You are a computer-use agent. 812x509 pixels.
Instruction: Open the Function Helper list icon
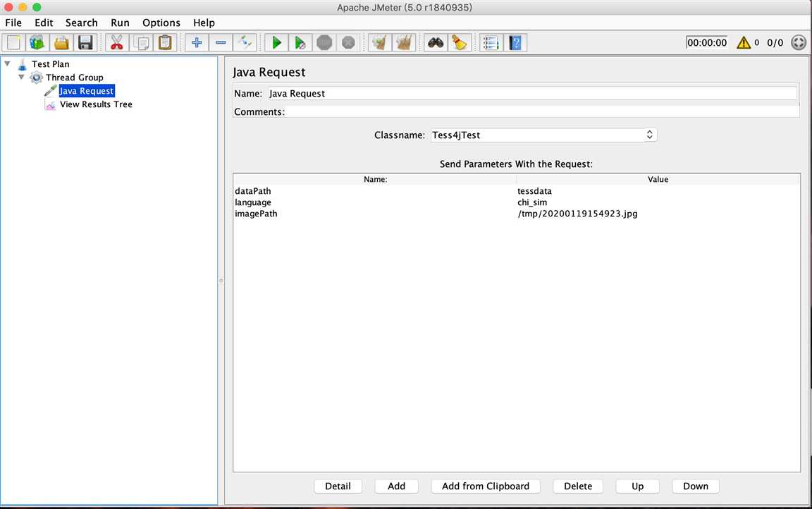[x=491, y=42]
